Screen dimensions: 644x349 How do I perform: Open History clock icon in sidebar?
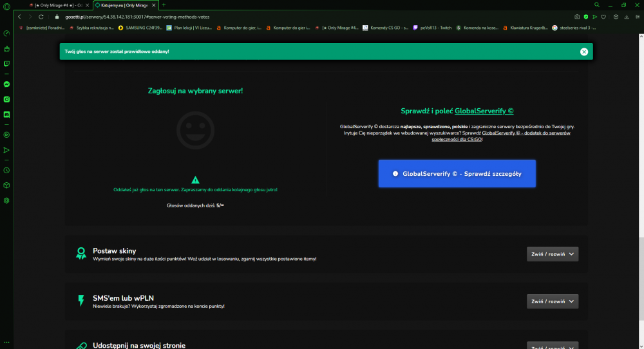[x=6, y=171]
